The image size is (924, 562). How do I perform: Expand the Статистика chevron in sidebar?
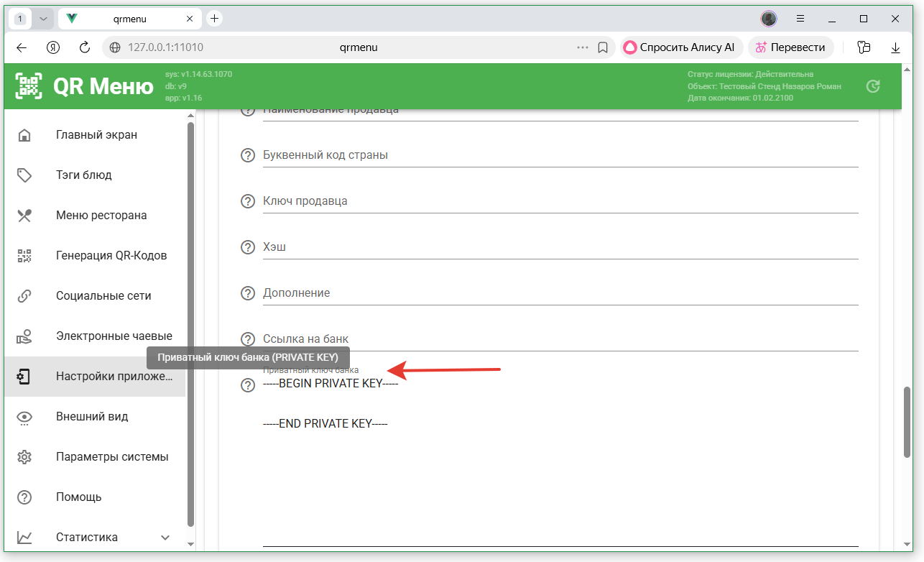(x=165, y=538)
